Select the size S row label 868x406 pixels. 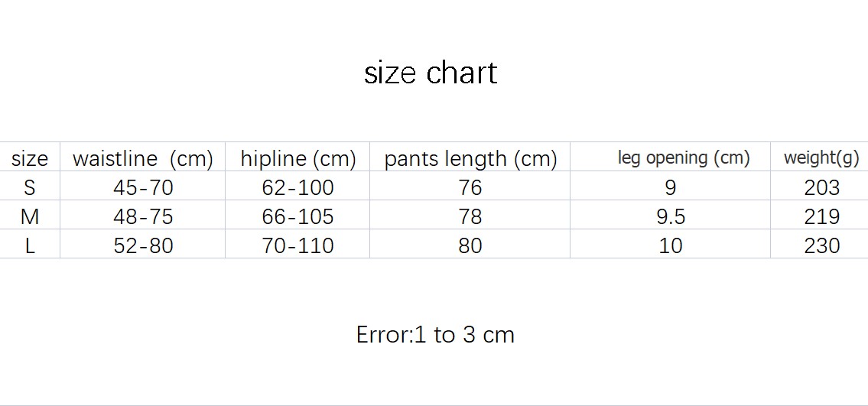(x=30, y=187)
